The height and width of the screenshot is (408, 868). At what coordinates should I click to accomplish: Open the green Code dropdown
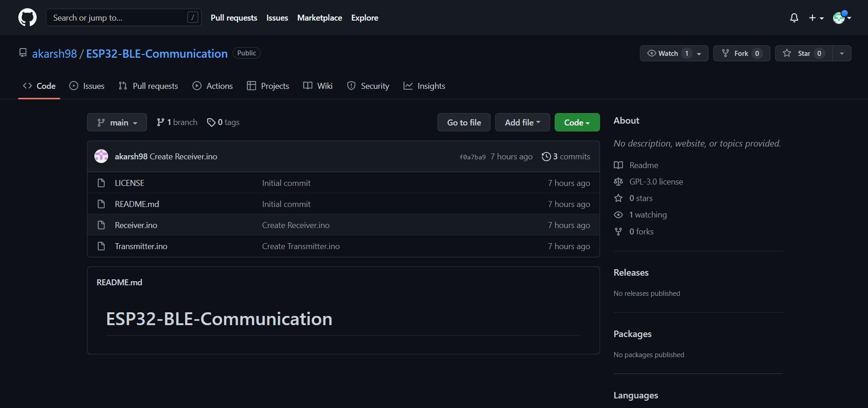click(577, 123)
